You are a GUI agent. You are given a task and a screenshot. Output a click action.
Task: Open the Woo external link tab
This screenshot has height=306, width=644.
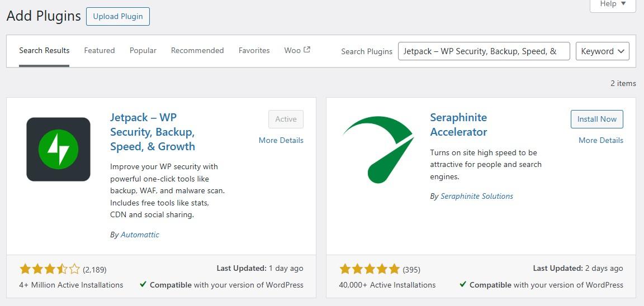pyautogui.click(x=297, y=50)
